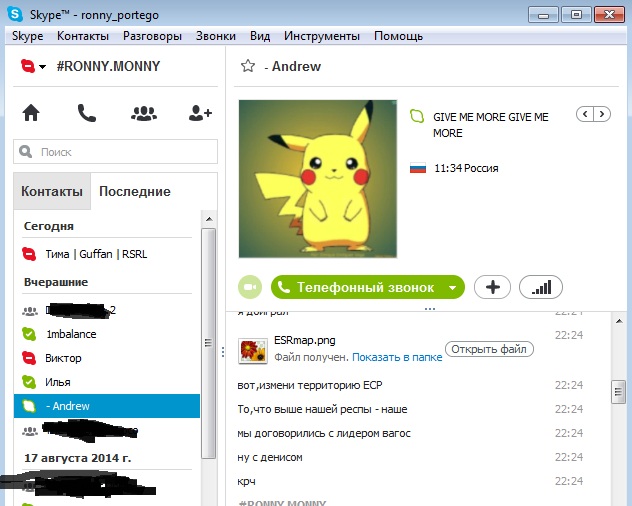This screenshot has height=506, width=632.
Task: Click the Skype logo in title bar
Action: click(15, 15)
